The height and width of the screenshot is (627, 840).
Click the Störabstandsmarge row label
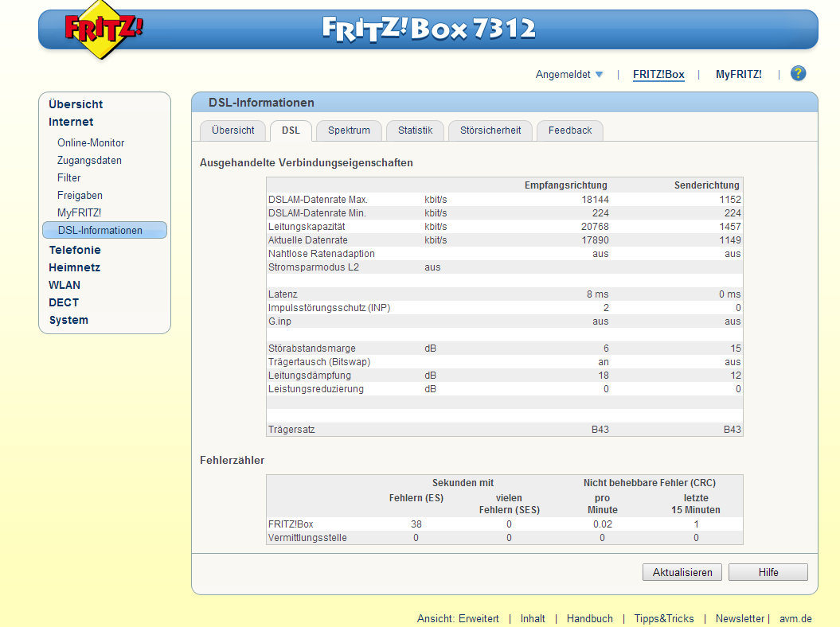tap(312, 349)
